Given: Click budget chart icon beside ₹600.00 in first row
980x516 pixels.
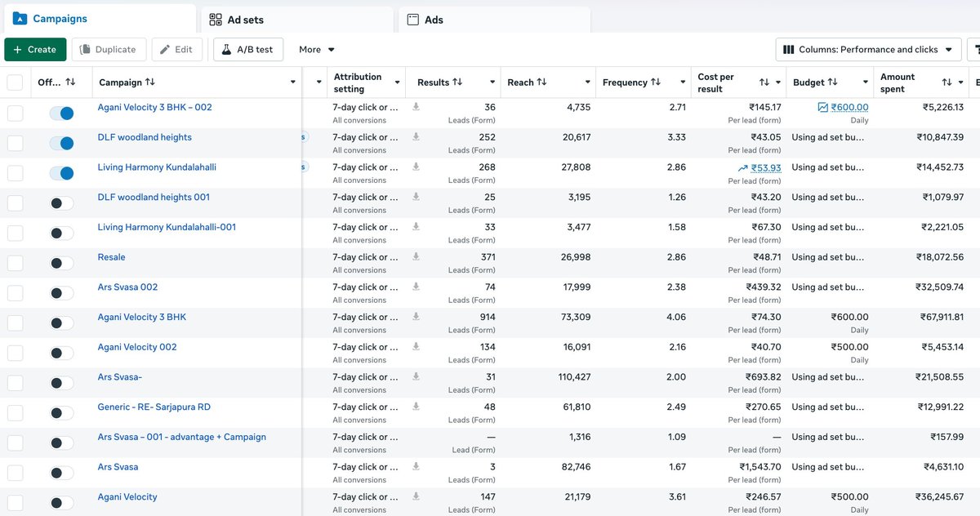Looking at the screenshot, I should tap(823, 107).
